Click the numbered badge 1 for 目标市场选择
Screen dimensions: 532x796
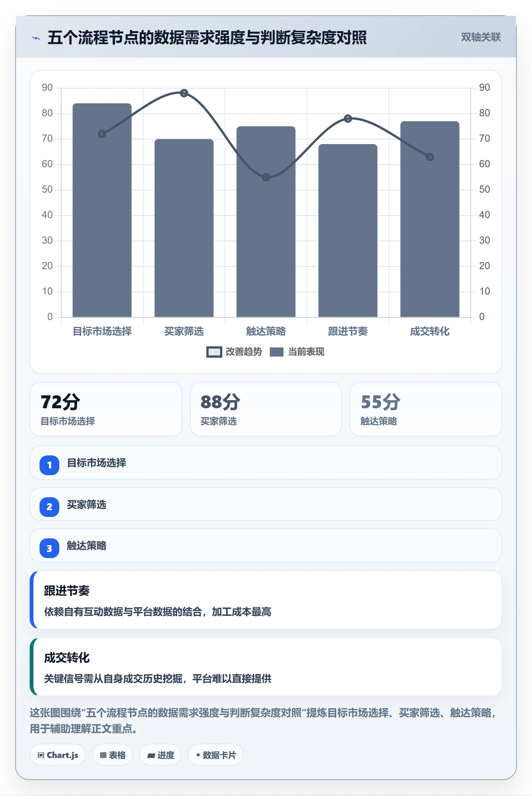[x=49, y=465]
